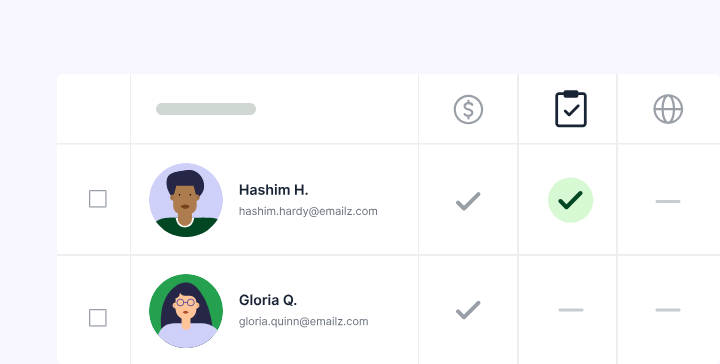Tick the checkbox for Gloria Q.

98,318
